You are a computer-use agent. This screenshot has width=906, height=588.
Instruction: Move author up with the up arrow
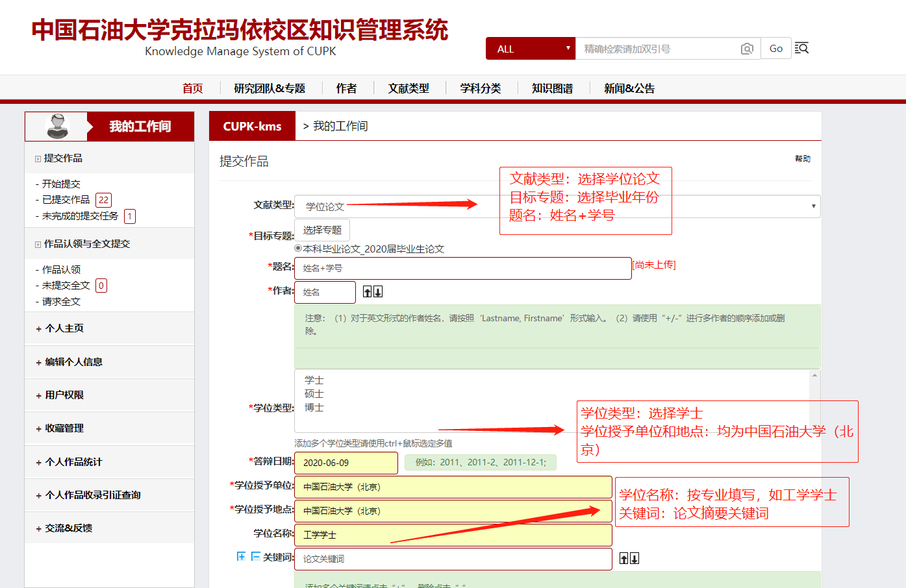click(368, 292)
